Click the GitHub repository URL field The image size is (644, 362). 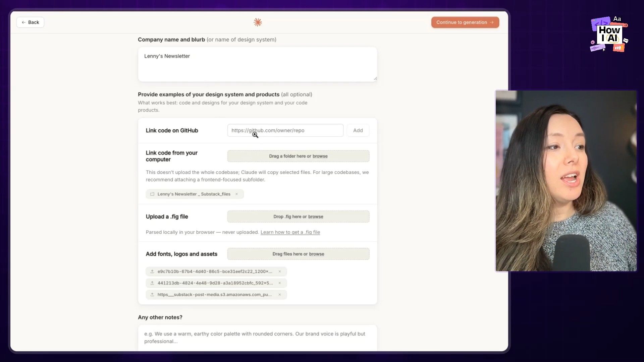285,130
